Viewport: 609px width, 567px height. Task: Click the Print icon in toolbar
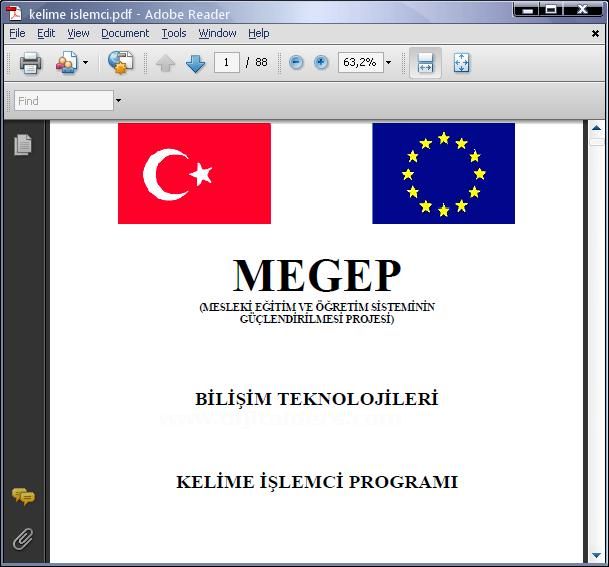pos(31,63)
